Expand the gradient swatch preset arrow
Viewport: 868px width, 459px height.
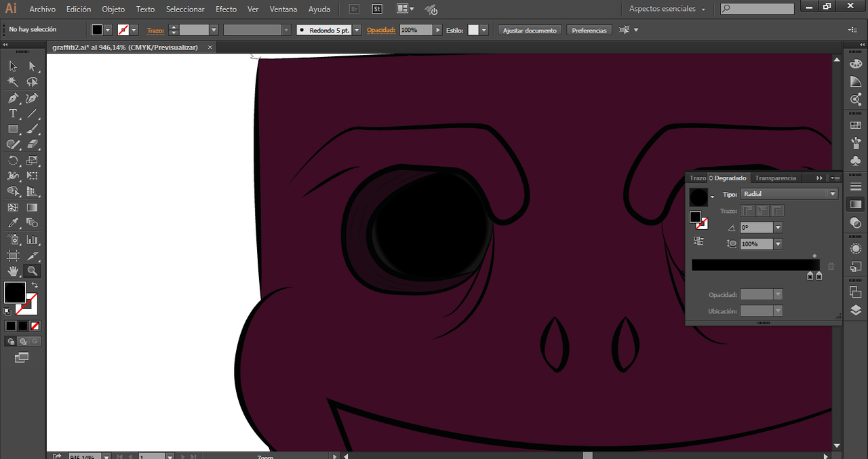[x=712, y=197]
